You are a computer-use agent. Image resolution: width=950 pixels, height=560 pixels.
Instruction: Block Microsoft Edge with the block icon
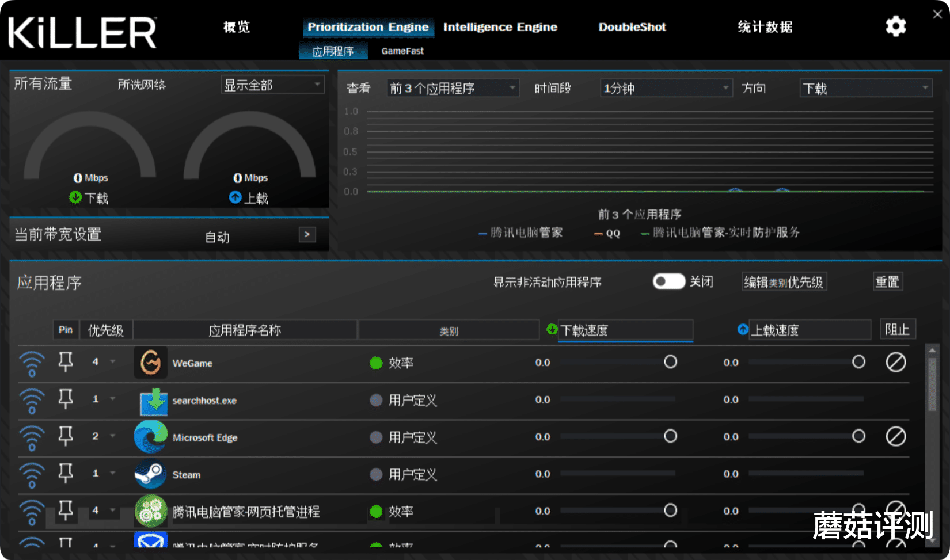[x=896, y=436]
